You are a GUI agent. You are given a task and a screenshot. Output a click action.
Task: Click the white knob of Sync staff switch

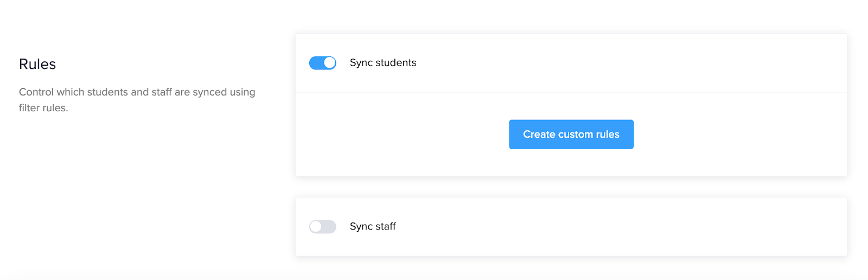316,227
